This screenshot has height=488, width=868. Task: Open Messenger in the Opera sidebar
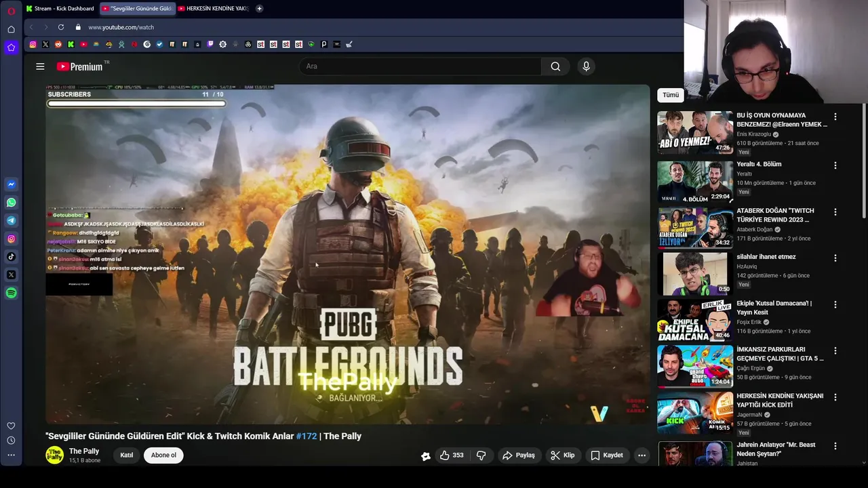11,184
